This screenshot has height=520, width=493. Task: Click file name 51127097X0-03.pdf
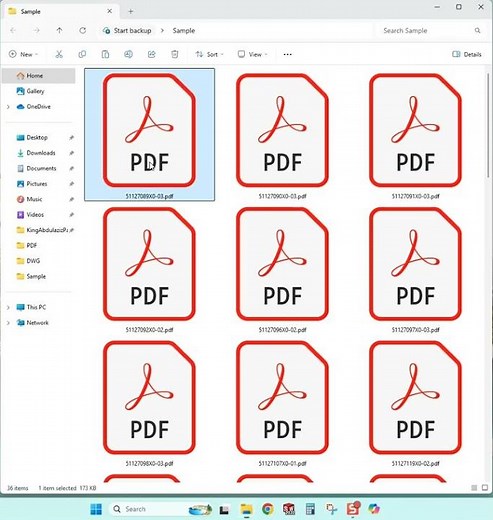point(415,330)
